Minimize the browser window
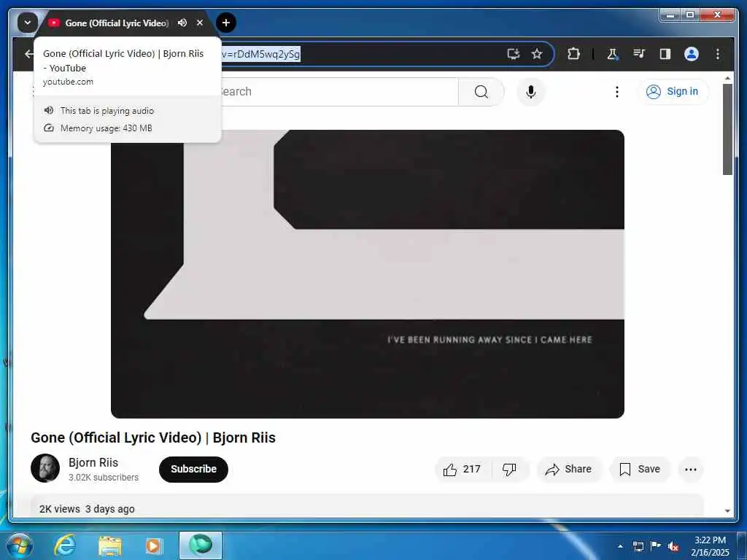 [x=670, y=15]
